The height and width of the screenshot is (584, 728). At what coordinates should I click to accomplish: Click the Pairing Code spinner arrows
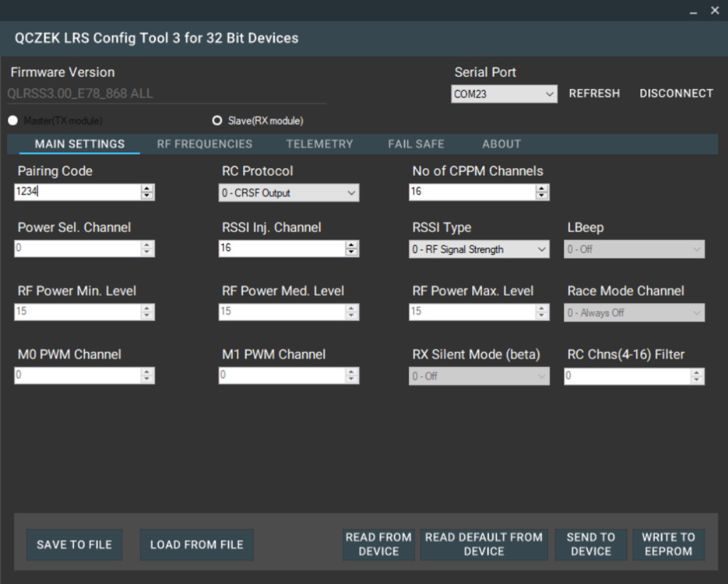[x=147, y=192]
